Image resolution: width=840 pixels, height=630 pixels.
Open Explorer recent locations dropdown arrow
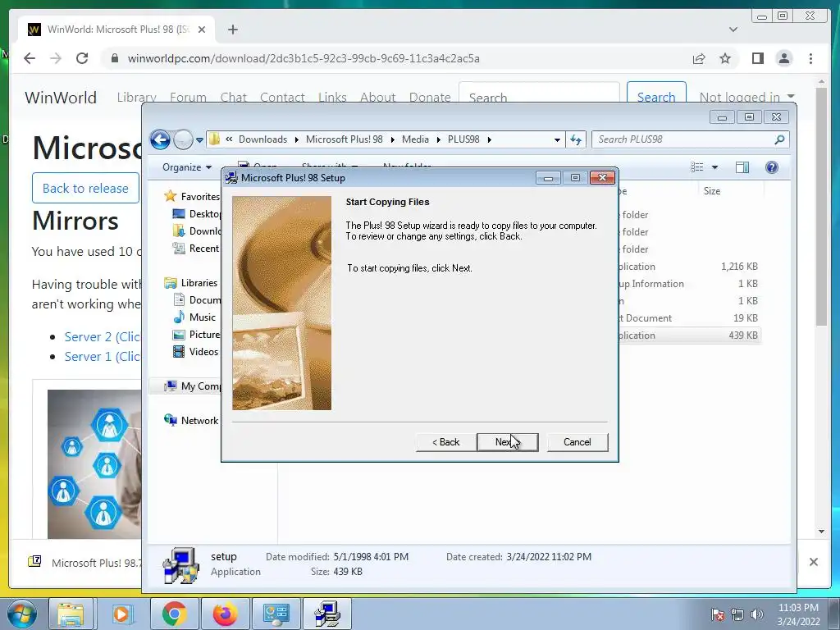point(199,139)
